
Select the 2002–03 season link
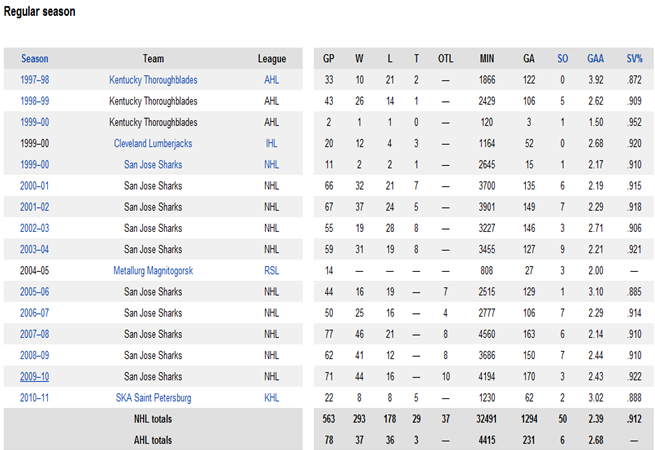pos(34,228)
